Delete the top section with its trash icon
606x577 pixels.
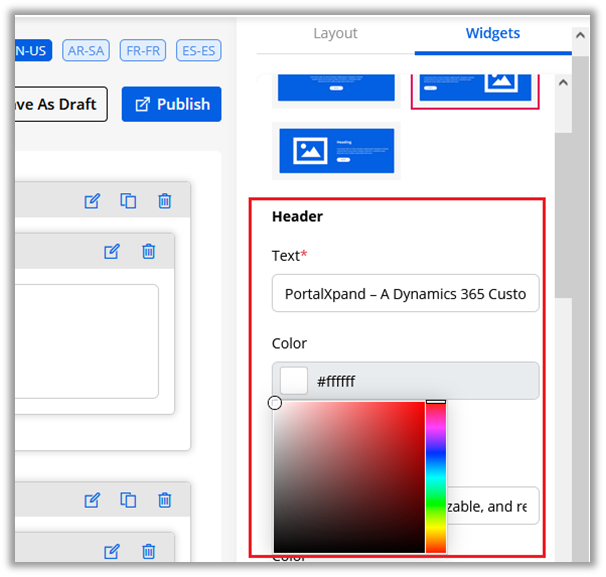[165, 201]
